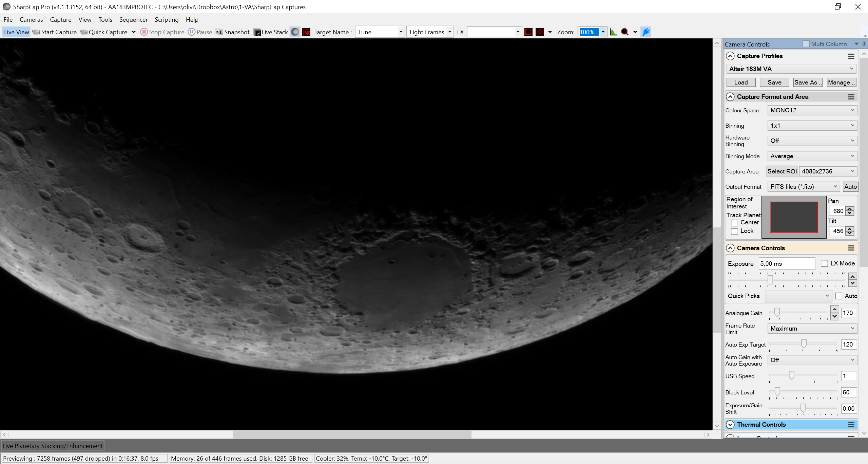868x464 pixels.
Task: Take a Snapshot from the toolbar
Action: 233,32
